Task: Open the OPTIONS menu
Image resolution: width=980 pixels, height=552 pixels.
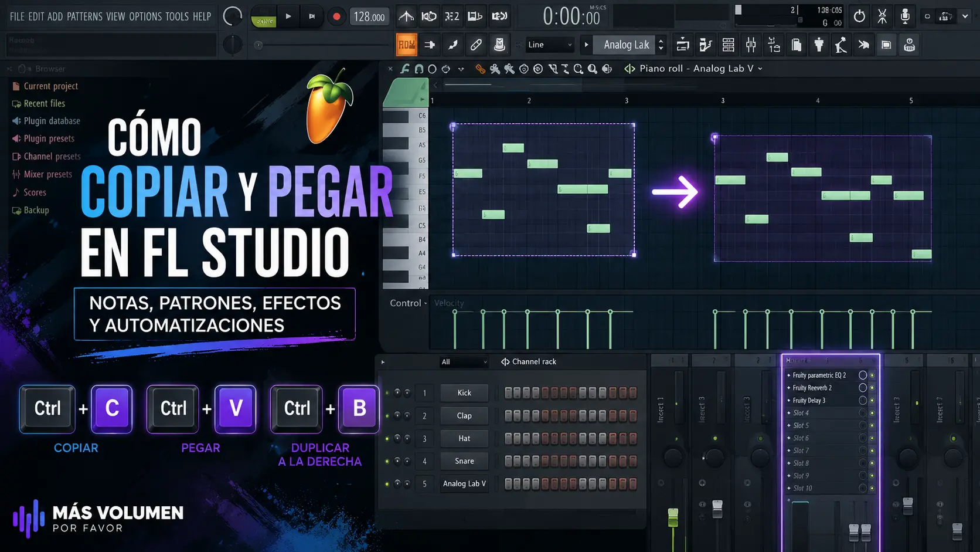Action: tap(145, 16)
